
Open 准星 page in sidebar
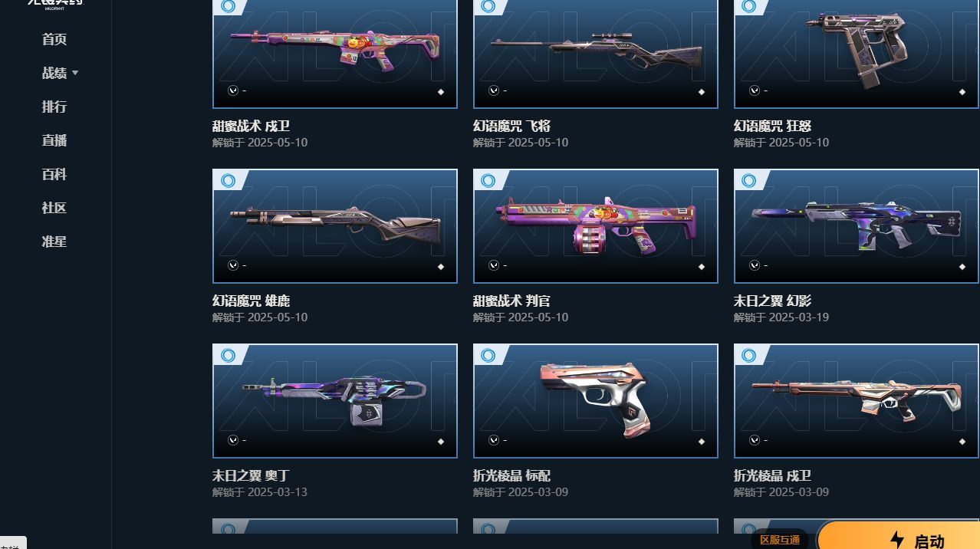coord(54,242)
